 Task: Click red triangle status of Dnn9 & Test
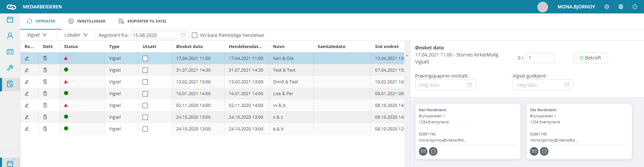coord(66,82)
